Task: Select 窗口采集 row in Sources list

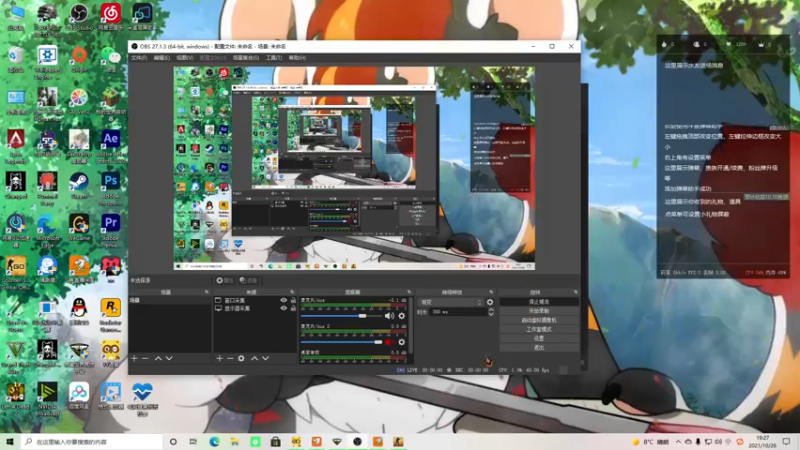Action: 255,301
